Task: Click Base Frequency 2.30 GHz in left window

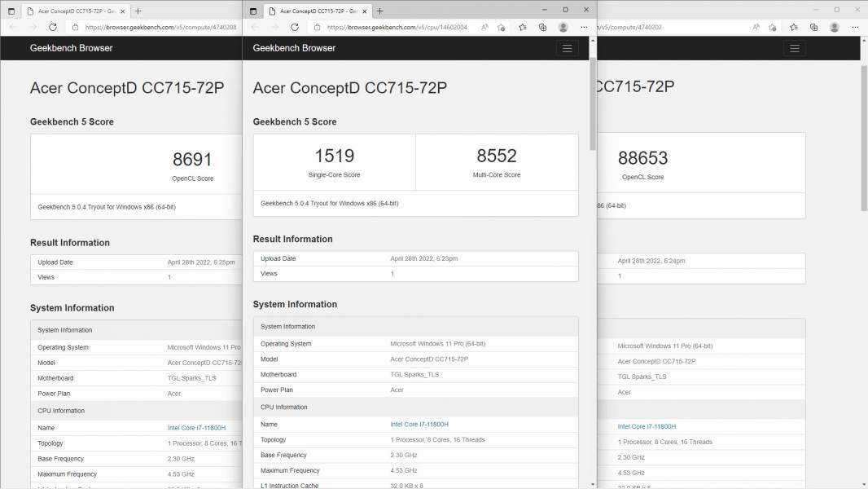Action: click(x=181, y=459)
